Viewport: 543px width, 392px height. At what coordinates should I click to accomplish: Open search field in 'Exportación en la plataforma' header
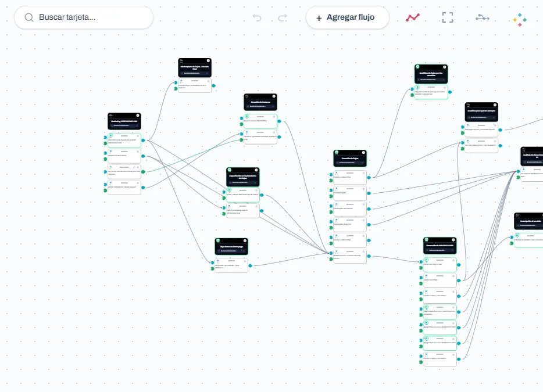tap(243, 182)
